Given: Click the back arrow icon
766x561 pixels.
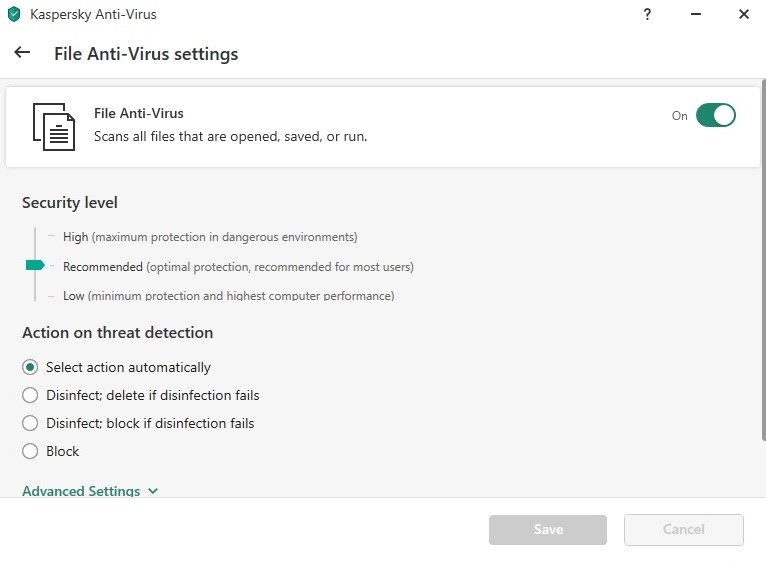Looking at the screenshot, I should [x=22, y=52].
